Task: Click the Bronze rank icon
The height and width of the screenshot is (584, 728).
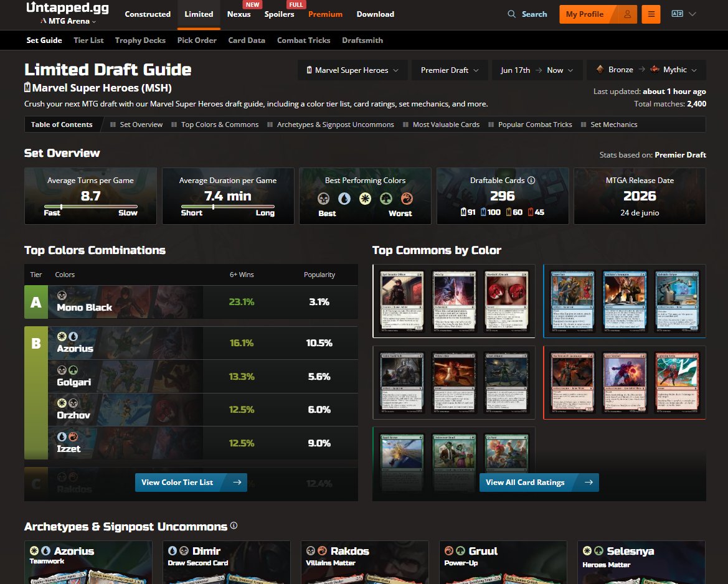Action: click(x=600, y=70)
